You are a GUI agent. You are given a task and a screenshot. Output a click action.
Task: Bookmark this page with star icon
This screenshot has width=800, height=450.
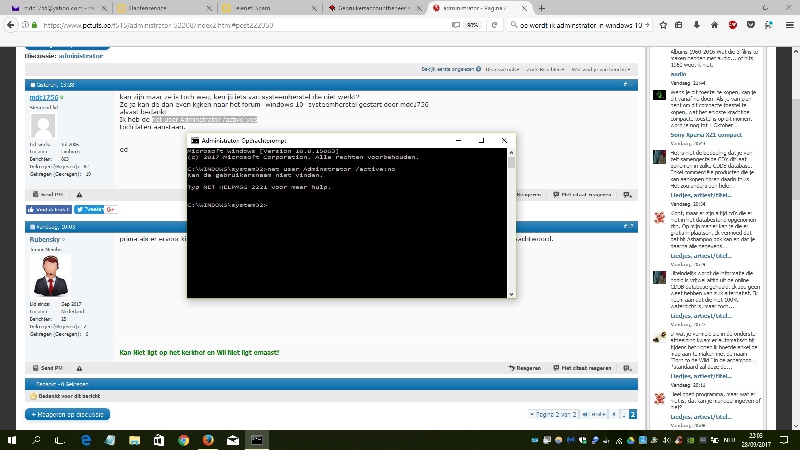(x=663, y=24)
